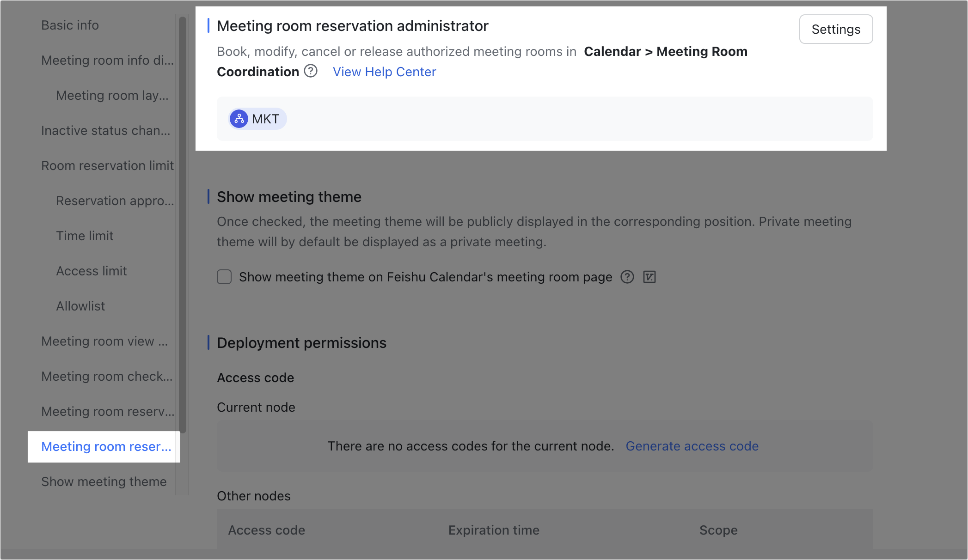Enable Show meeting theme on Feishu Calendar checkbox

tap(224, 277)
